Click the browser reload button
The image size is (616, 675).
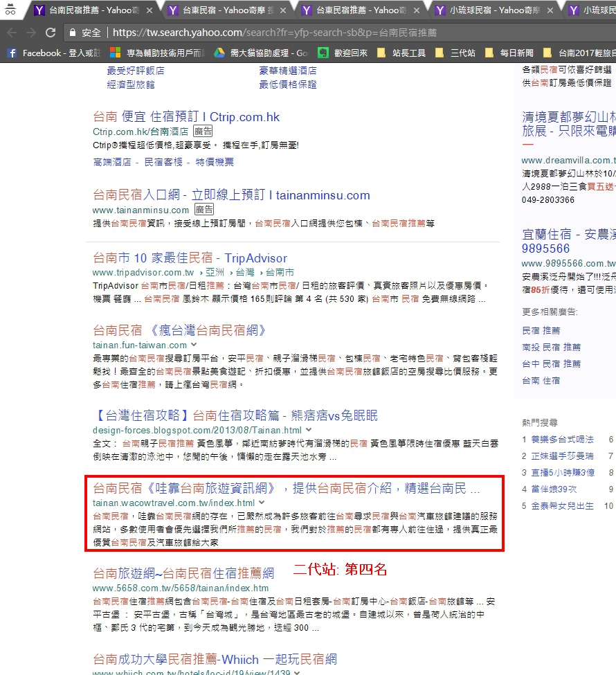[x=51, y=33]
